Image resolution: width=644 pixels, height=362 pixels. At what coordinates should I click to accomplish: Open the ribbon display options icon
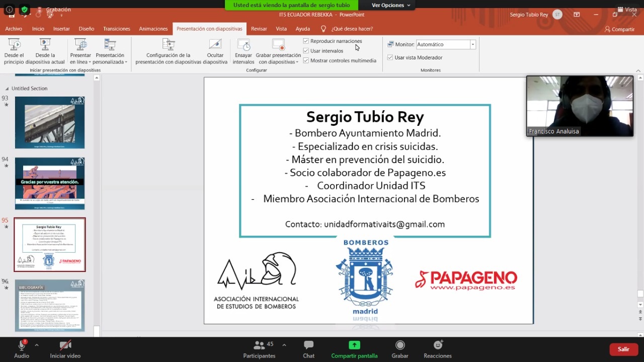(x=577, y=15)
